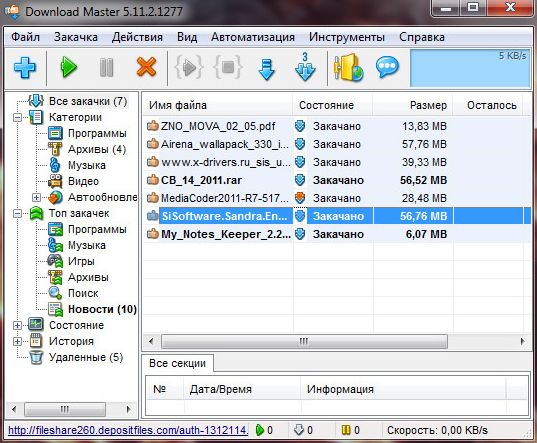The height and width of the screenshot is (443, 537).
Task: Delete download with orange X icon
Action: pyautogui.click(x=146, y=67)
